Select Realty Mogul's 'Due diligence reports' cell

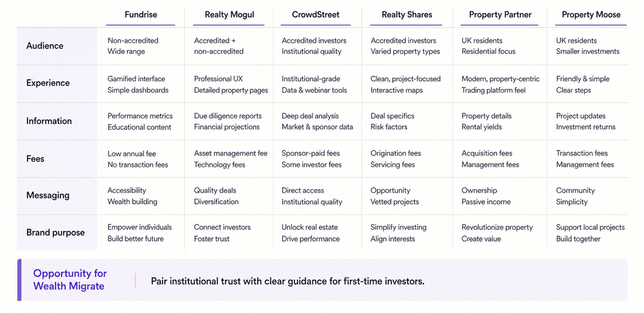coord(228,116)
